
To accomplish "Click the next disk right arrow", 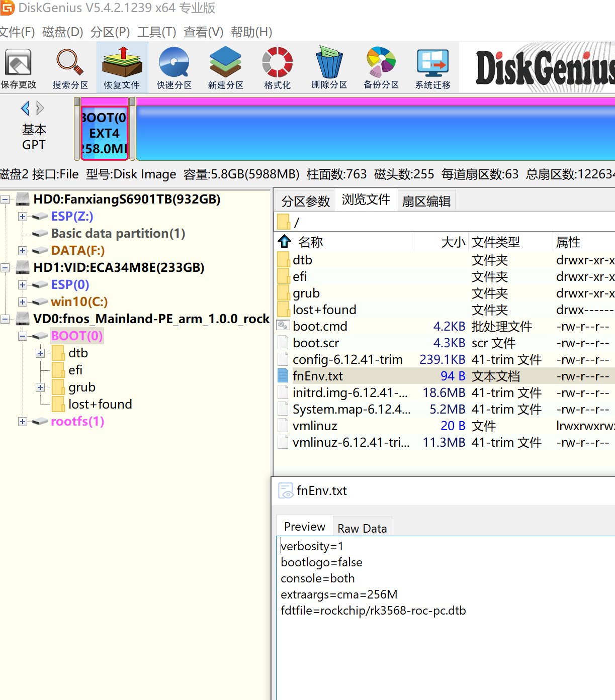I will point(40,108).
